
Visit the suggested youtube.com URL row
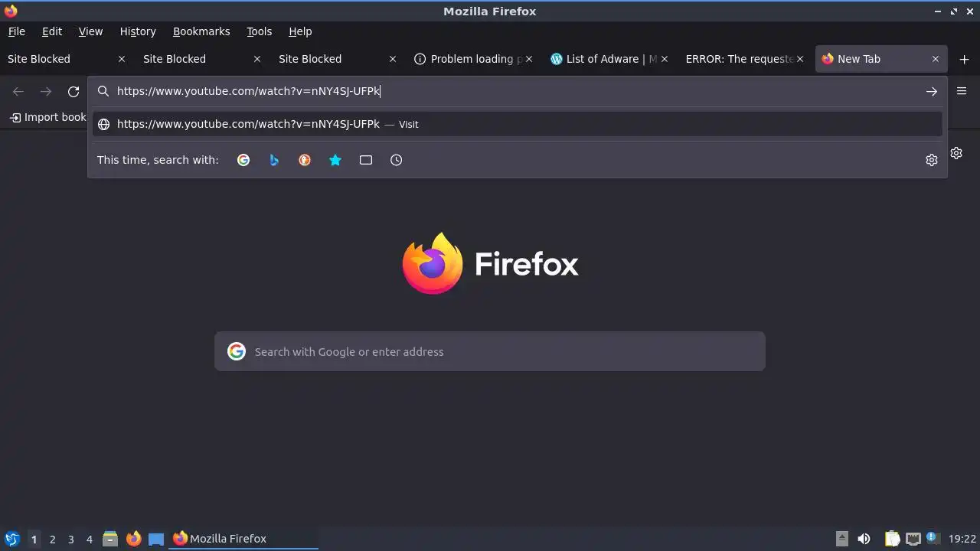tap(518, 124)
